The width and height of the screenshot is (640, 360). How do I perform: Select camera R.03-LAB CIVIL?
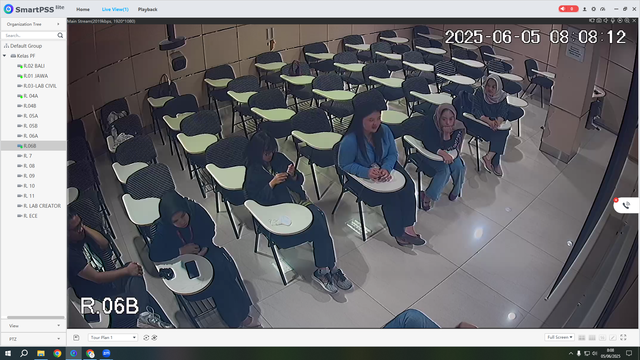tap(40, 86)
